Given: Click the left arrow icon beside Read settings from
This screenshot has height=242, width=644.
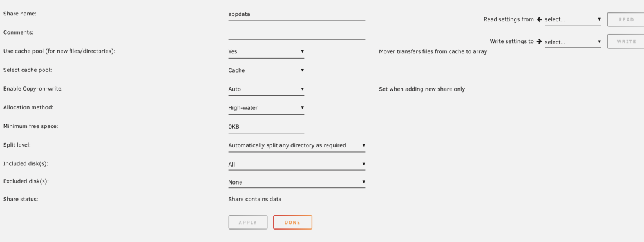Looking at the screenshot, I should (x=539, y=19).
